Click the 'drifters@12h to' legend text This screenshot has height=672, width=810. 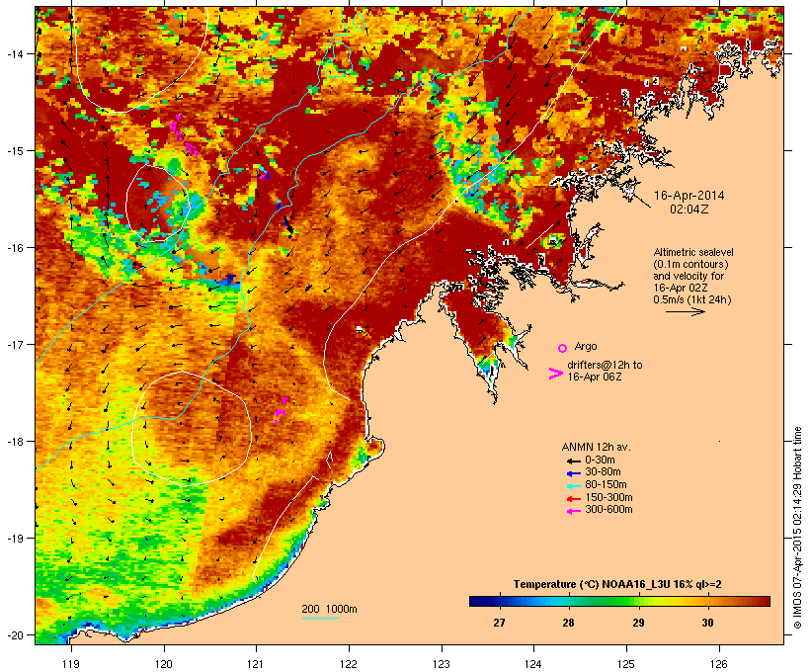point(605,365)
